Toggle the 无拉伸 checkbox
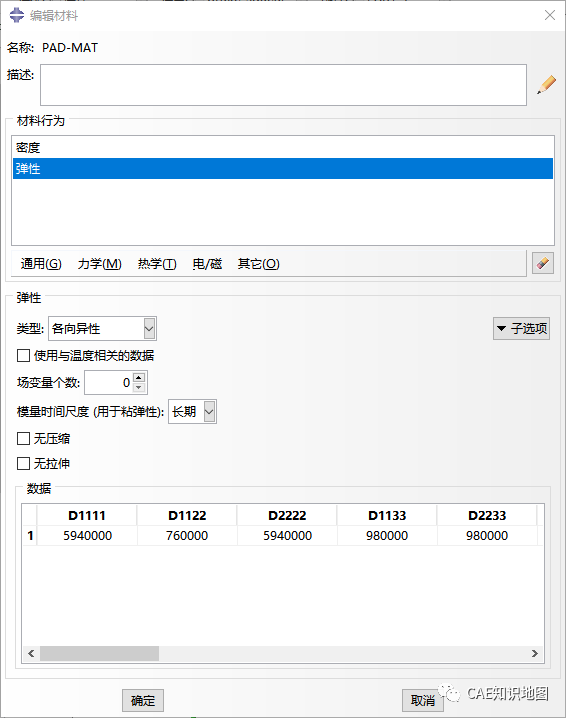This screenshot has height=718, width=566. 23,463
